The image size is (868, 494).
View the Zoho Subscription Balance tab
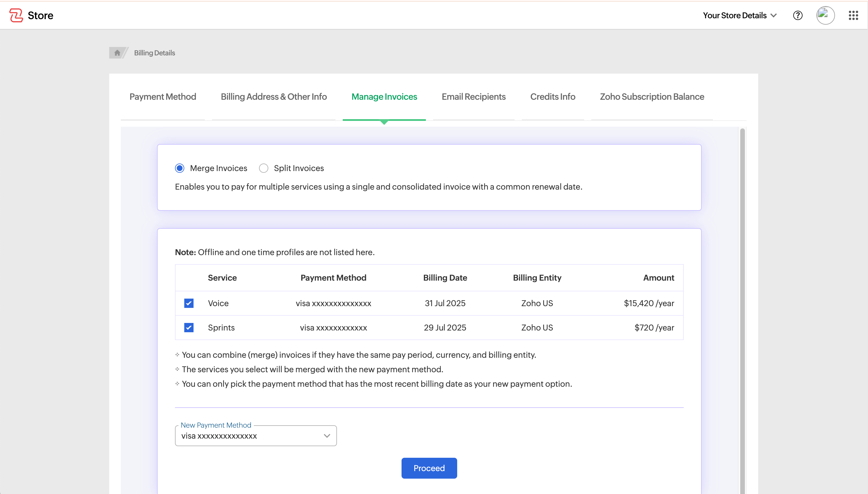click(652, 97)
